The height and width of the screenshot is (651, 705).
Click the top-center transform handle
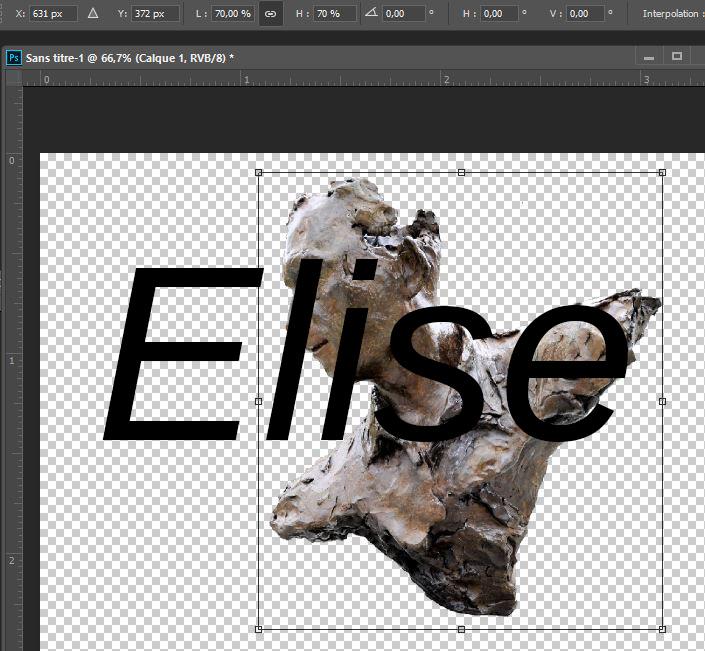point(461,172)
